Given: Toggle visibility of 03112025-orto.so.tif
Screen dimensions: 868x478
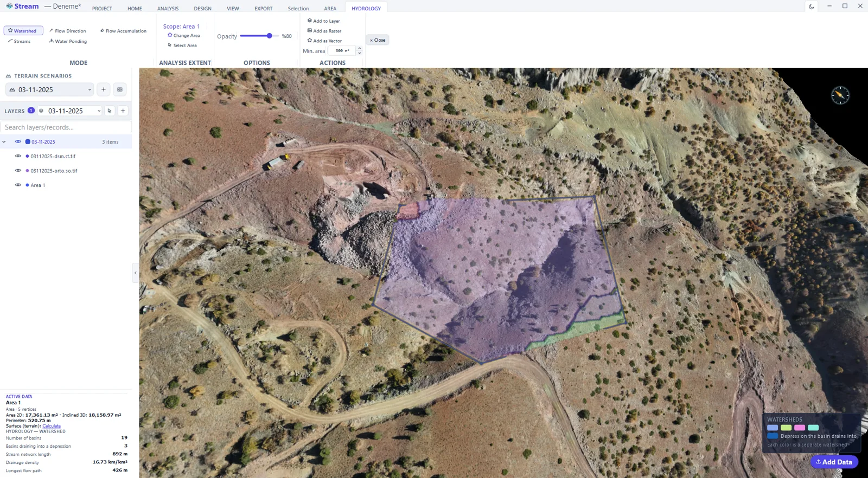Looking at the screenshot, I should point(18,171).
